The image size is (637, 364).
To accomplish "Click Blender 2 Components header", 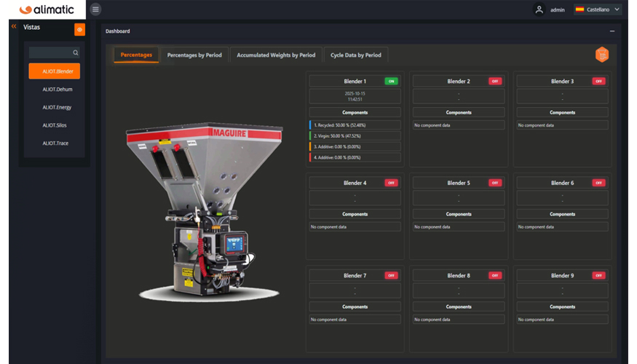I will pyautogui.click(x=459, y=113).
